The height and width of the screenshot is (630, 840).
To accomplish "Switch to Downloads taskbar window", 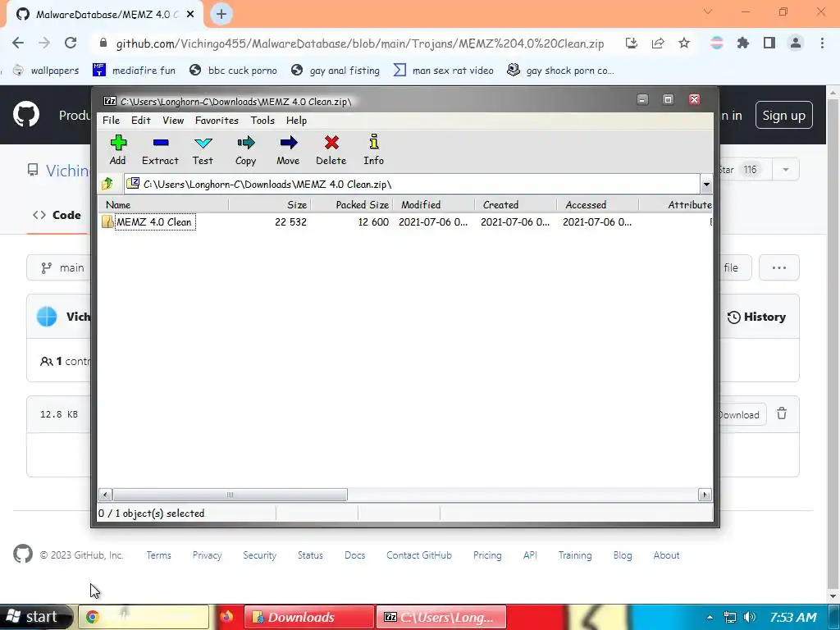I will [x=309, y=617].
